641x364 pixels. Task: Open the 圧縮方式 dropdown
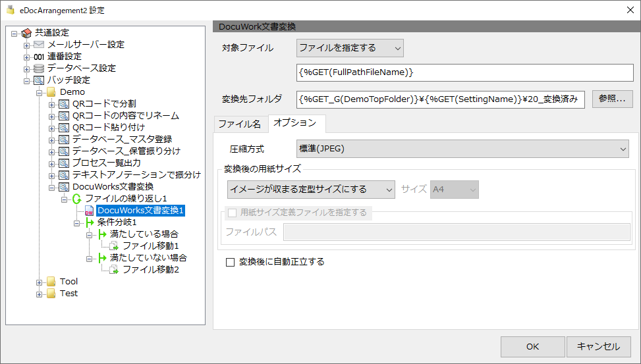[x=462, y=149]
